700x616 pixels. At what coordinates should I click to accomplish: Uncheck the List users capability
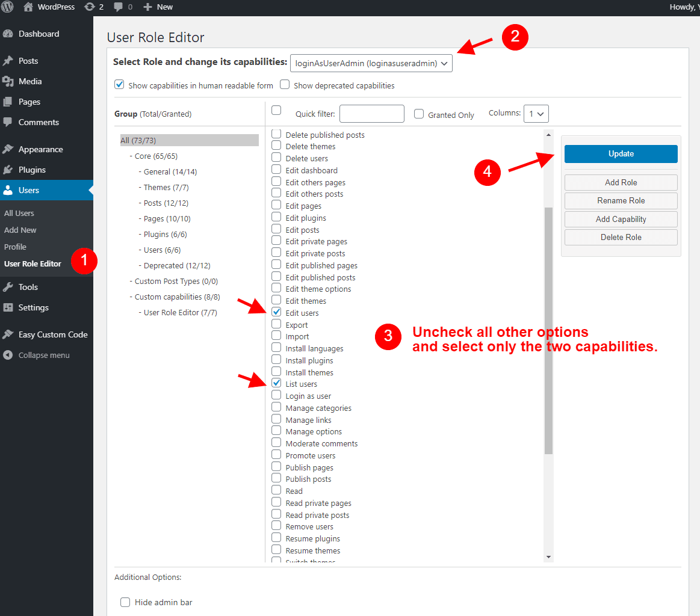tap(276, 383)
